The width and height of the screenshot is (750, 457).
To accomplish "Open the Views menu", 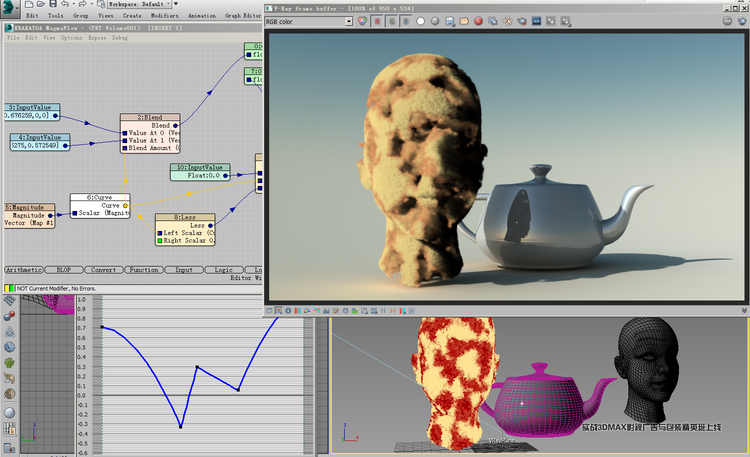I will (x=106, y=15).
